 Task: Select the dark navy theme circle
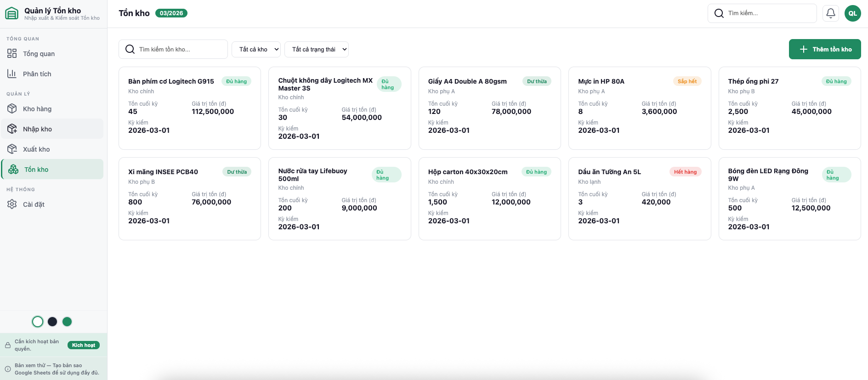click(52, 322)
